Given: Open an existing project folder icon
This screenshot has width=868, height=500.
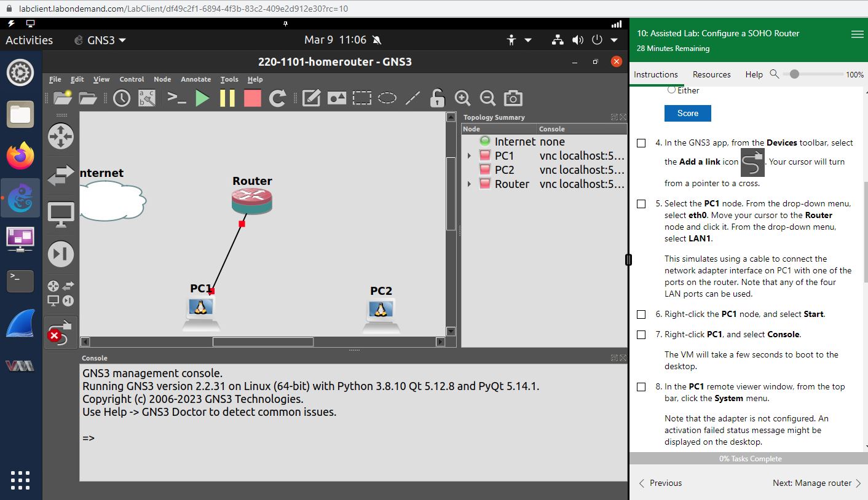Looking at the screenshot, I should tap(88, 98).
